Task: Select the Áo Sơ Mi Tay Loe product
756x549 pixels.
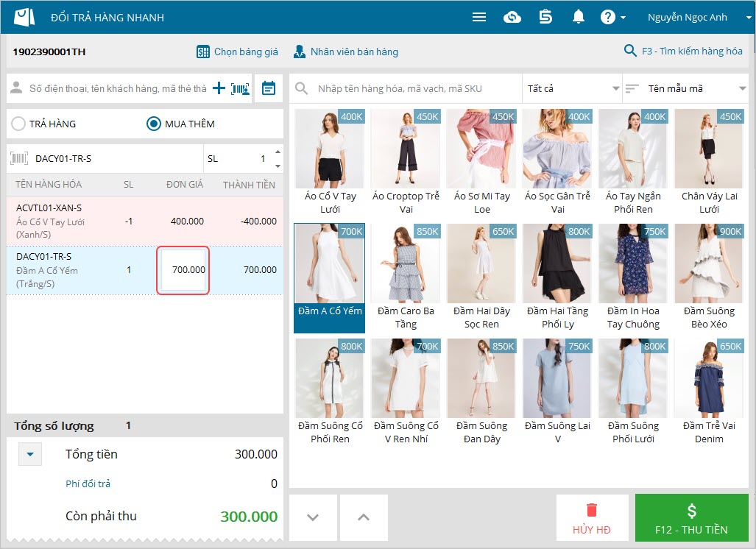Action: [481, 163]
